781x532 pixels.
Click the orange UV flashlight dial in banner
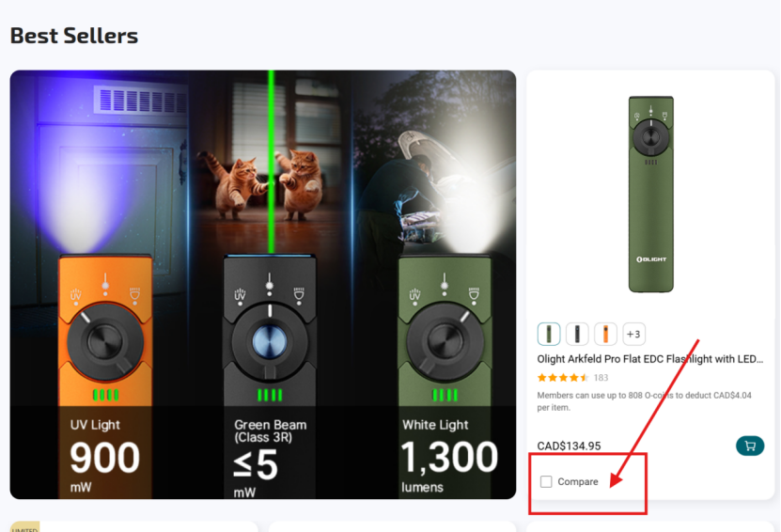(105, 342)
